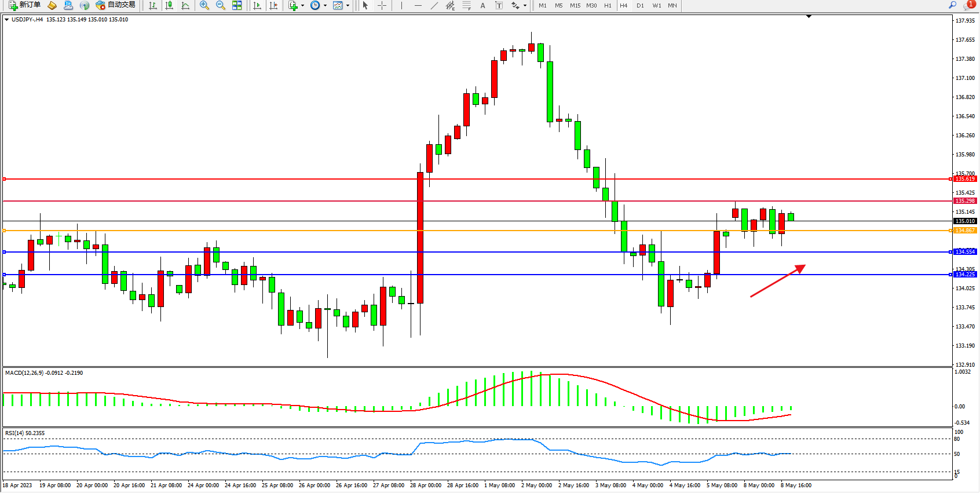Switch to the H1 timeframe
The height and width of the screenshot is (493, 980).
pyautogui.click(x=608, y=5)
